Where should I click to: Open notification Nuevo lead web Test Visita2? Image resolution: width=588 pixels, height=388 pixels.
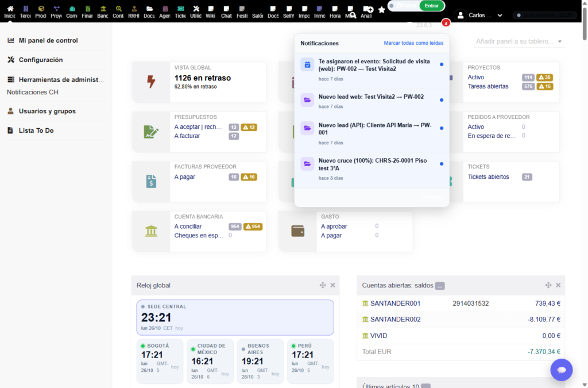(372, 102)
